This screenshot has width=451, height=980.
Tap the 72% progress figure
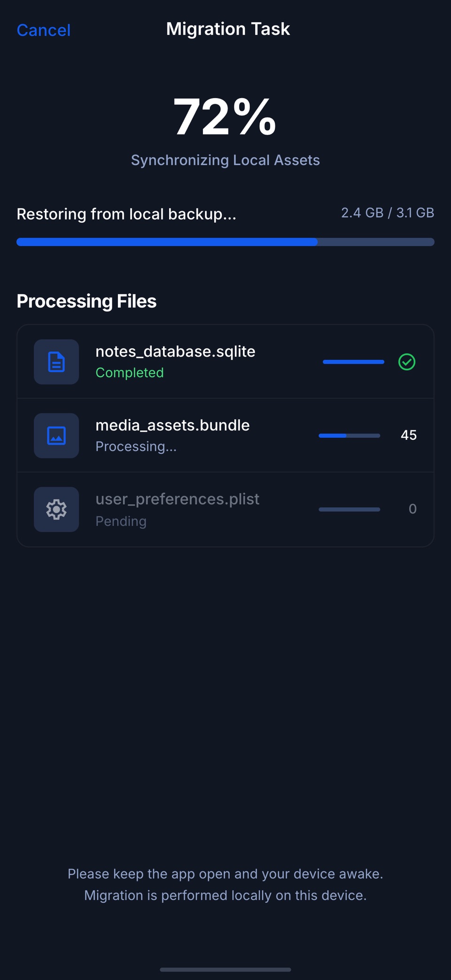225,117
